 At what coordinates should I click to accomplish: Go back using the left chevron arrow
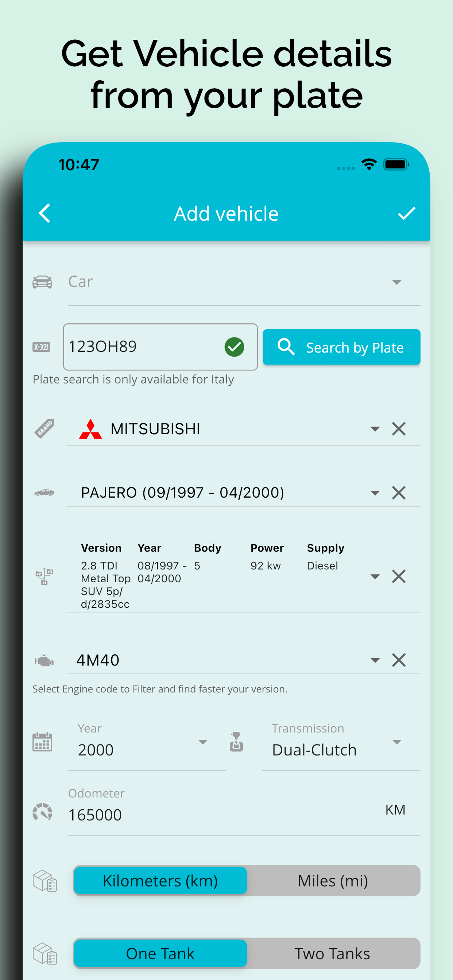44,213
